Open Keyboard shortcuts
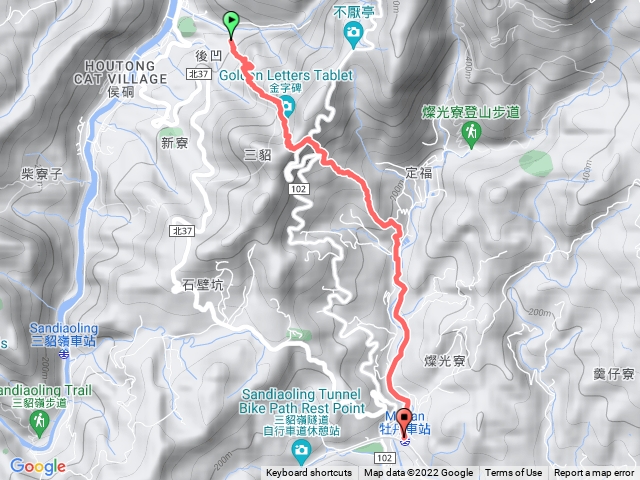The width and height of the screenshot is (640, 480). tap(309, 473)
